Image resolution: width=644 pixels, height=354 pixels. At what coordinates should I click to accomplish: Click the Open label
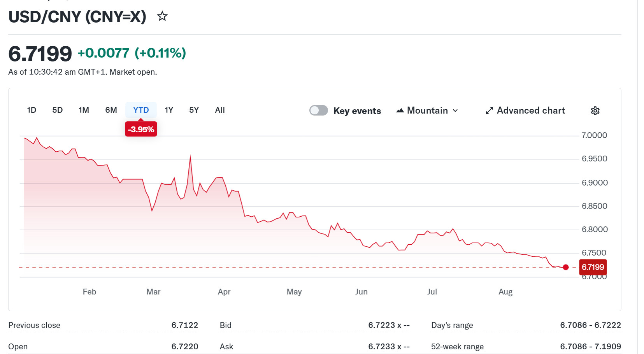click(18, 347)
